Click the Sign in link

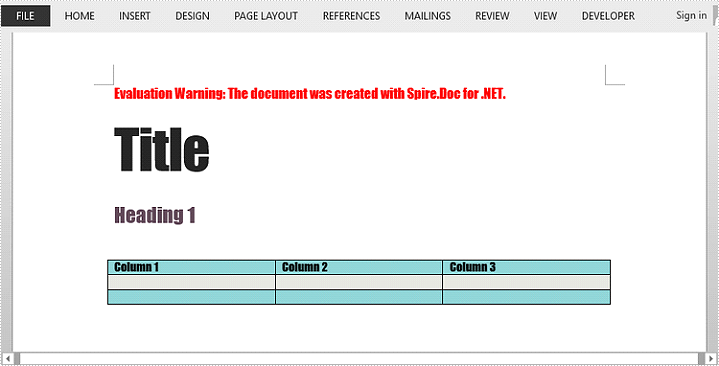pos(691,16)
